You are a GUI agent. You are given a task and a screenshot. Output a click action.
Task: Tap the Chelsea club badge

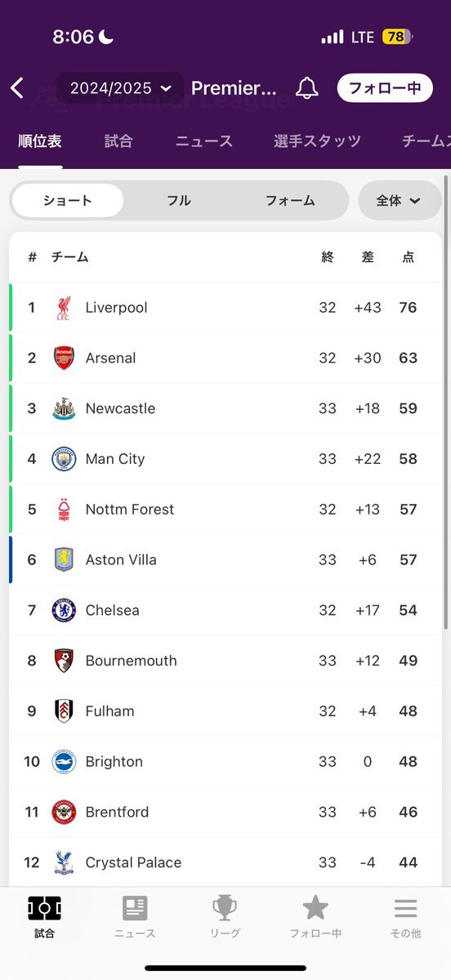[64, 610]
